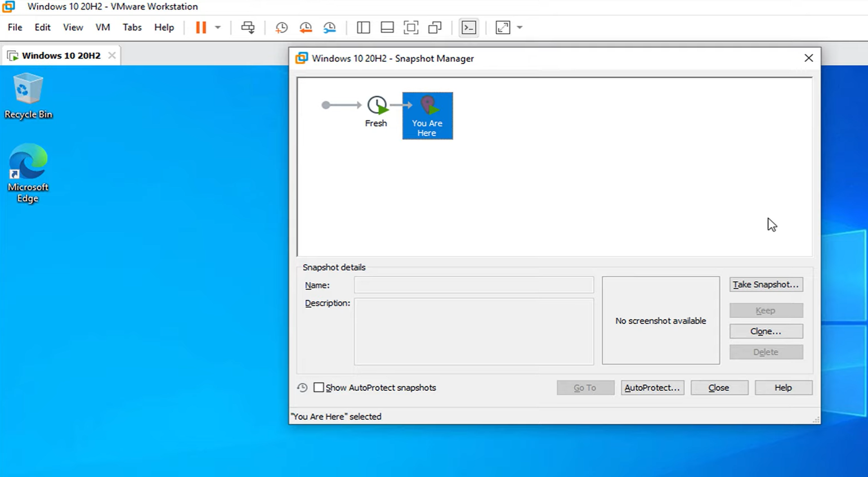Open the Tabs menu

point(132,27)
